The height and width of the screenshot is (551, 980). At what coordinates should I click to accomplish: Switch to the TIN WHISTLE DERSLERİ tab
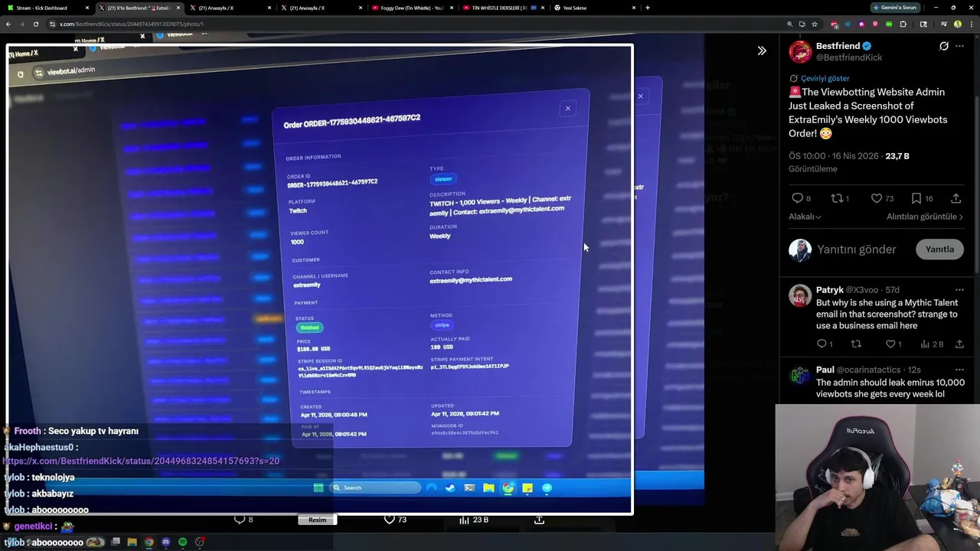point(504,8)
